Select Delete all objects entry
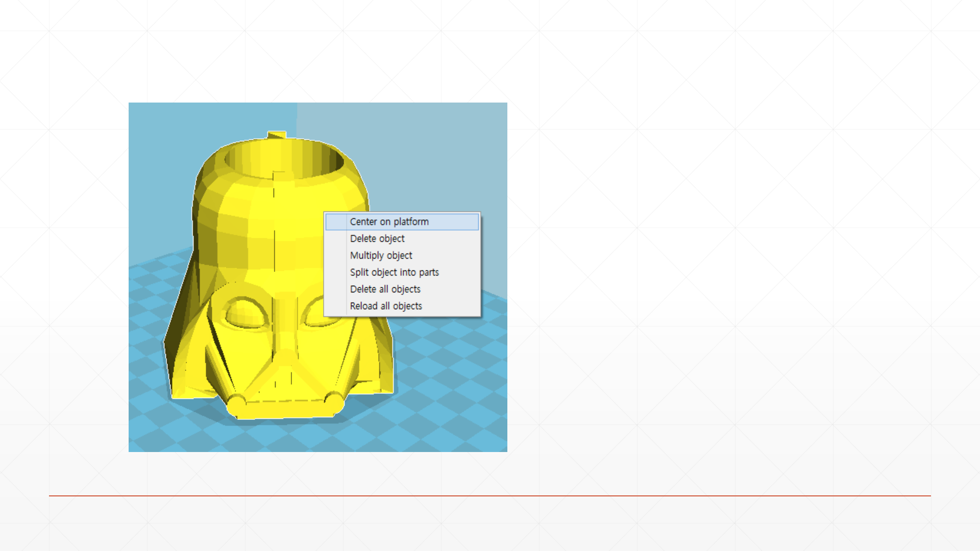The width and height of the screenshot is (980, 551). [x=385, y=289]
